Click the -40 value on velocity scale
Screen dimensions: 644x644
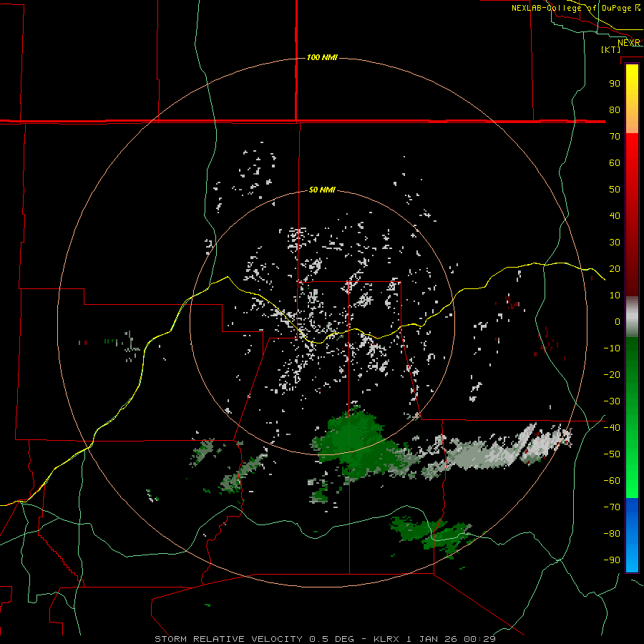pos(612,428)
